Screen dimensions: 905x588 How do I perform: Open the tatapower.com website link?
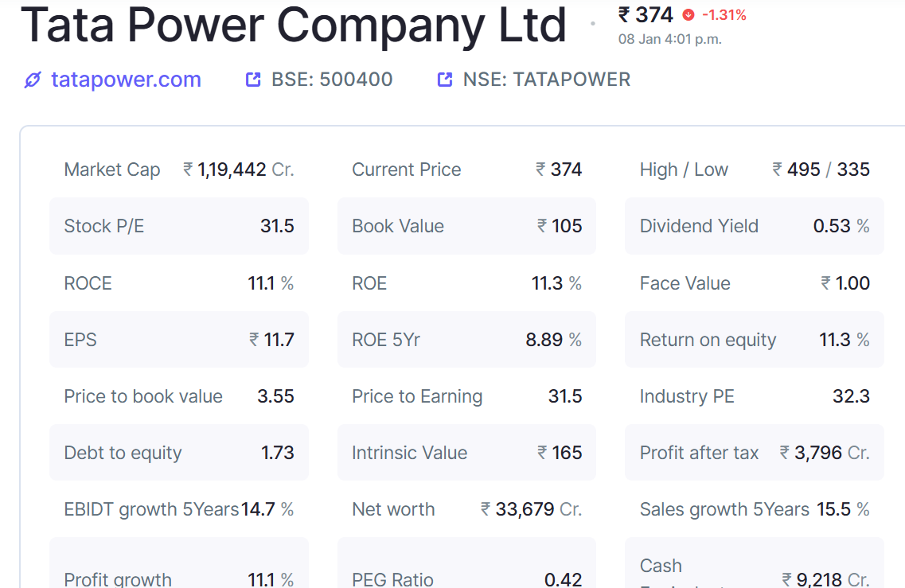(x=126, y=80)
